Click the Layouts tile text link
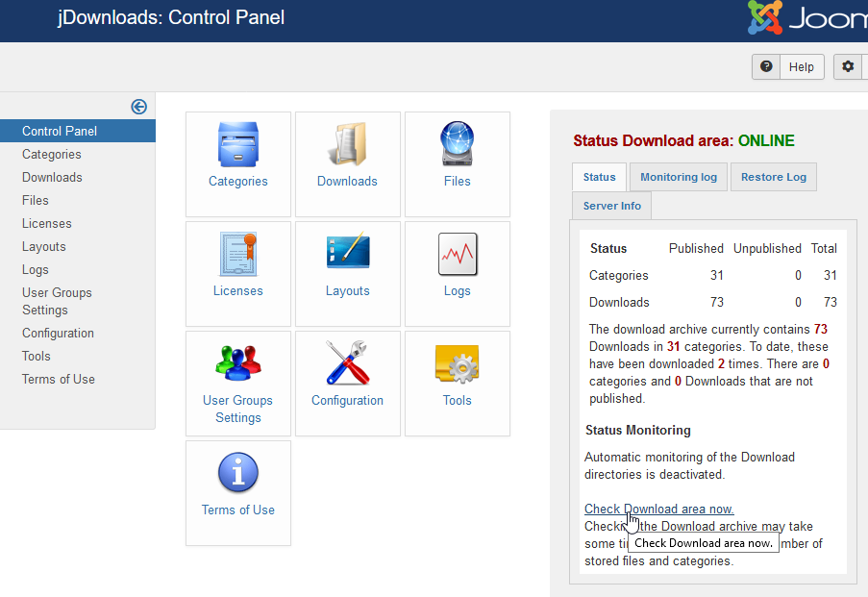Viewport: 868px width, 597px height. [x=348, y=290]
